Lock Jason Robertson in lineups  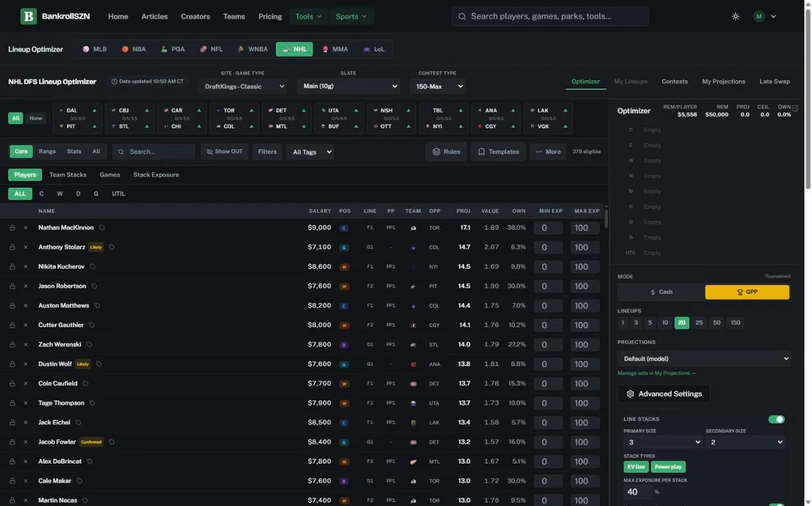pyautogui.click(x=12, y=286)
